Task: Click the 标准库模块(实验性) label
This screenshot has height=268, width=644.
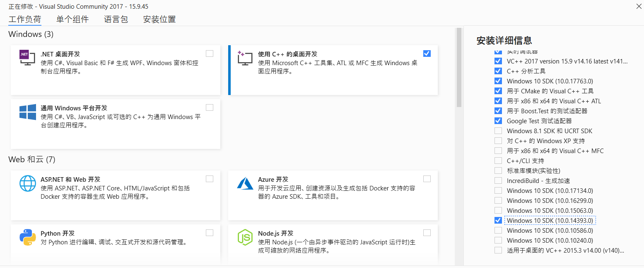Action: (533, 171)
